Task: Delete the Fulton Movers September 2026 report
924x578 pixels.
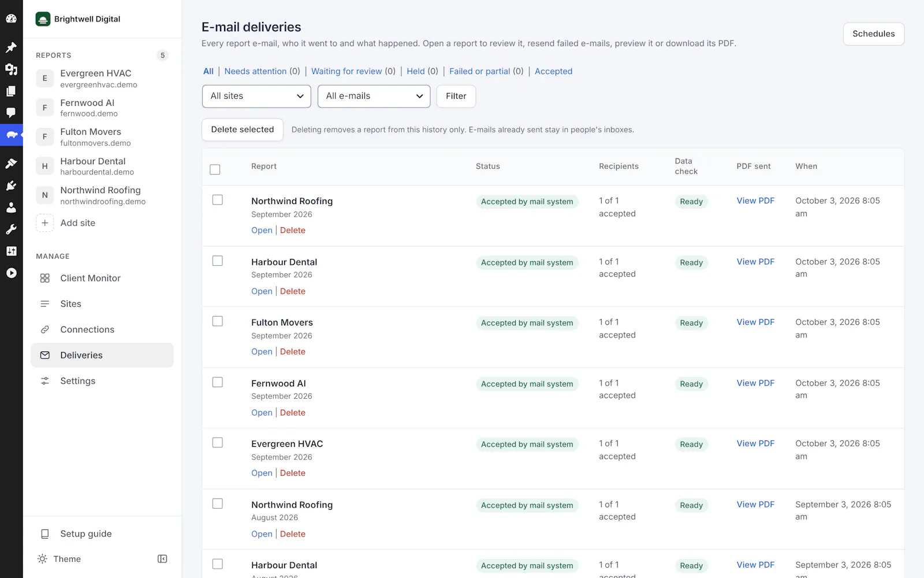Action: click(x=293, y=351)
